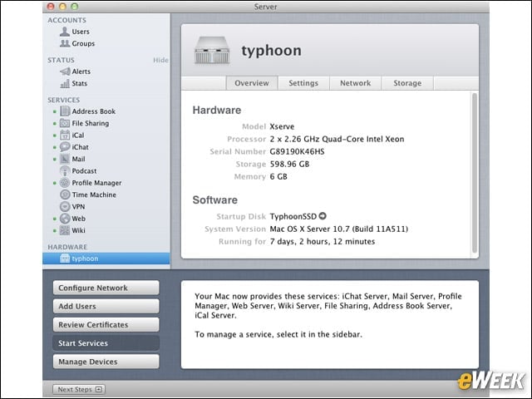Select the Address Book service icon

(x=65, y=111)
